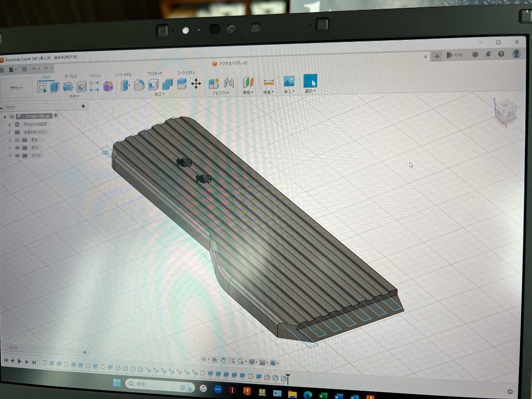
Task: Close the アクセルペダル v5 document tab
Action: point(425,57)
